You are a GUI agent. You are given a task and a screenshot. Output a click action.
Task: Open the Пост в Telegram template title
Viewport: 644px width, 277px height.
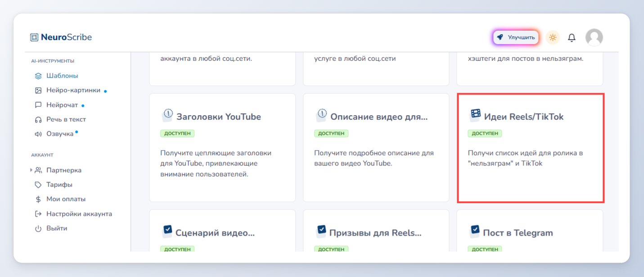coord(518,233)
